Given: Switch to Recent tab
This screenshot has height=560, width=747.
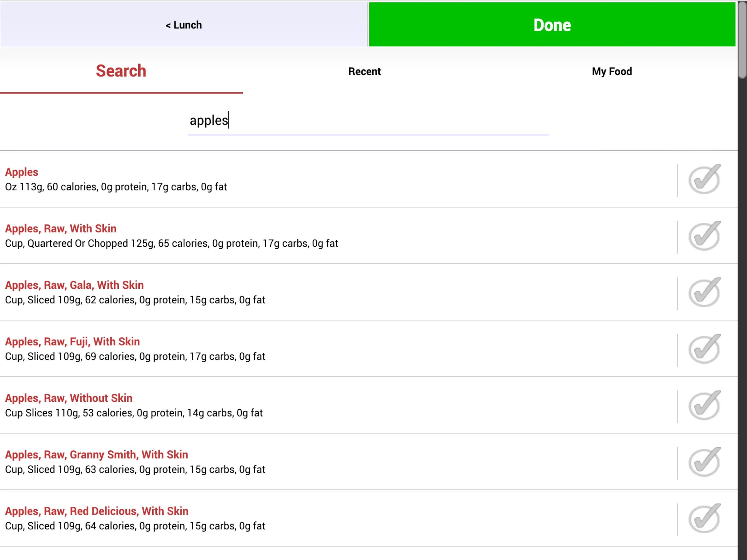Looking at the screenshot, I should point(364,71).
